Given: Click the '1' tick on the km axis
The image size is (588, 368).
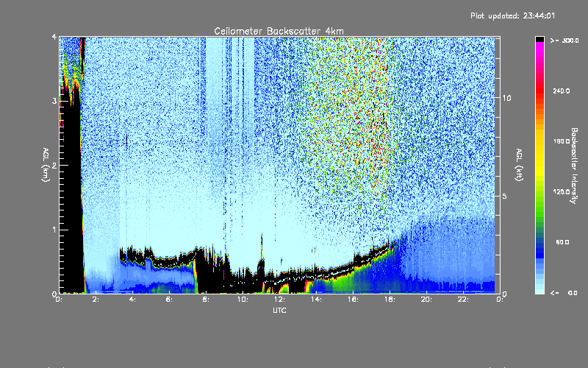Looking at the screenshot, I should [x=54, y=230].
